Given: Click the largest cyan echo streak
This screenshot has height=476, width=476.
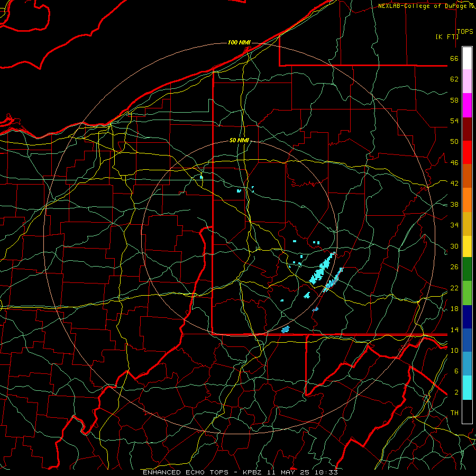Looking at the screenshot, I should click(322, 269).
